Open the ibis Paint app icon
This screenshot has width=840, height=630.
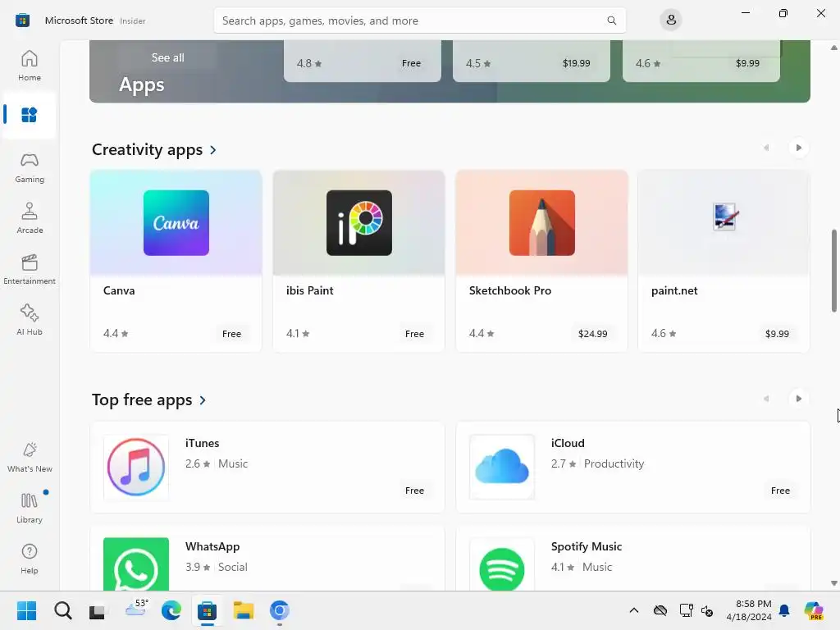point(359,223)
